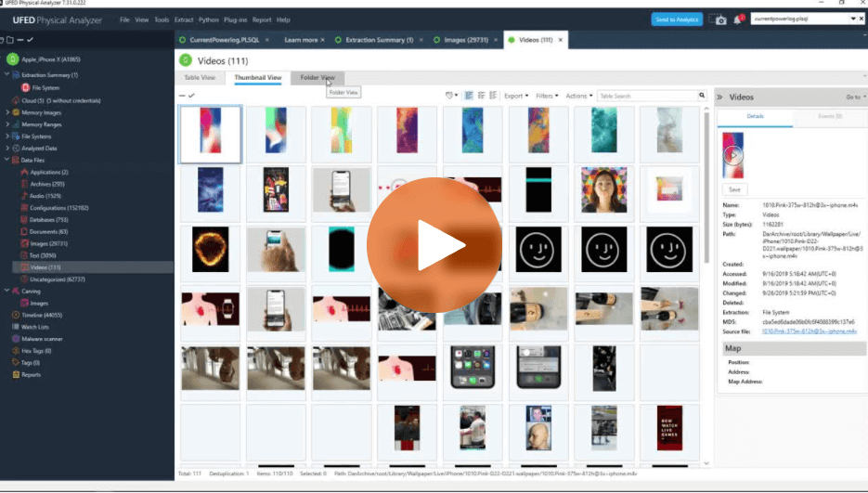Expand Analyzed Data tree node
Screen dimensions: 868x493
point(7,149)
